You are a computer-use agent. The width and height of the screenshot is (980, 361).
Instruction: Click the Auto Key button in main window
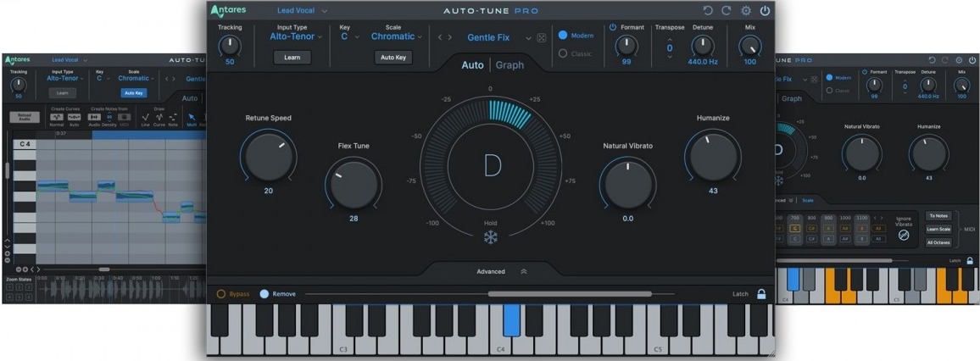tap(393, 58)
